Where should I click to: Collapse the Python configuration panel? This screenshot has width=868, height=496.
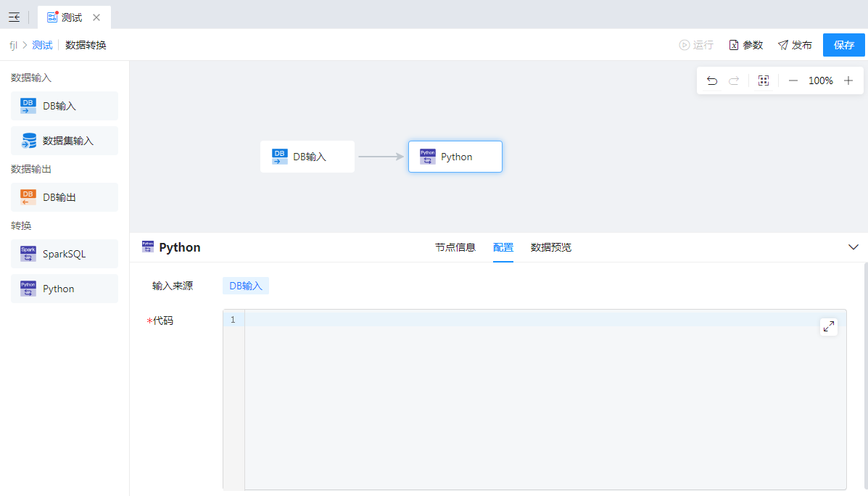[x=853, y=247]
